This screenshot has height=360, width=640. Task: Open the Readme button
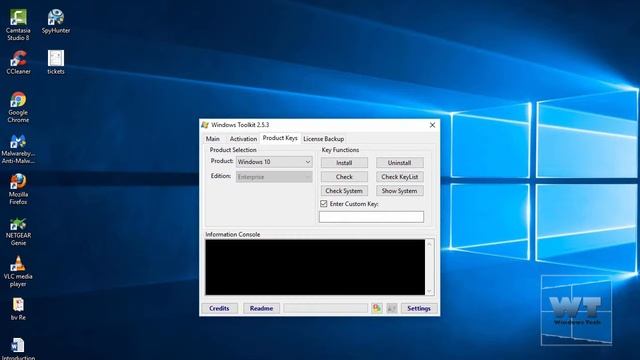[261, 308]
